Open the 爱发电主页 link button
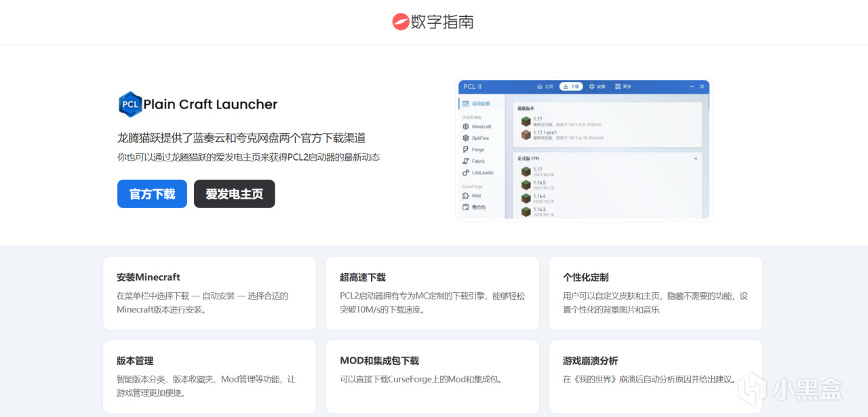Image resolution: width=868 pixels, height=417 pixels. click(235, 194)
